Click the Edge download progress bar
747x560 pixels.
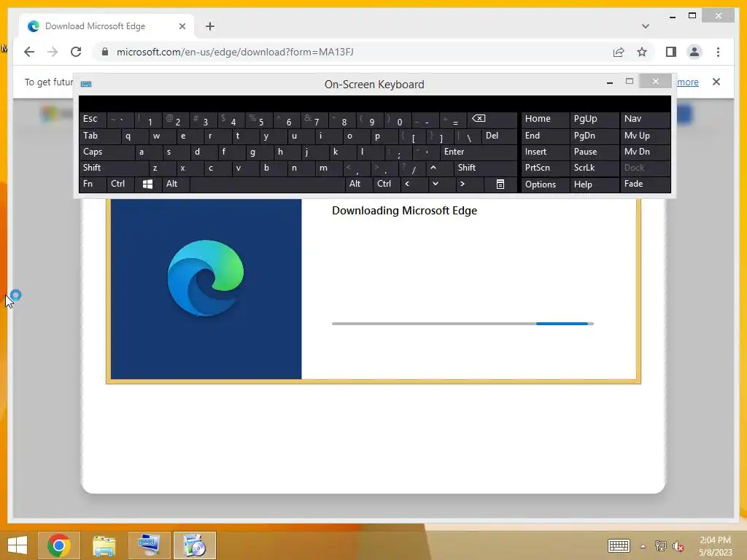462,324
